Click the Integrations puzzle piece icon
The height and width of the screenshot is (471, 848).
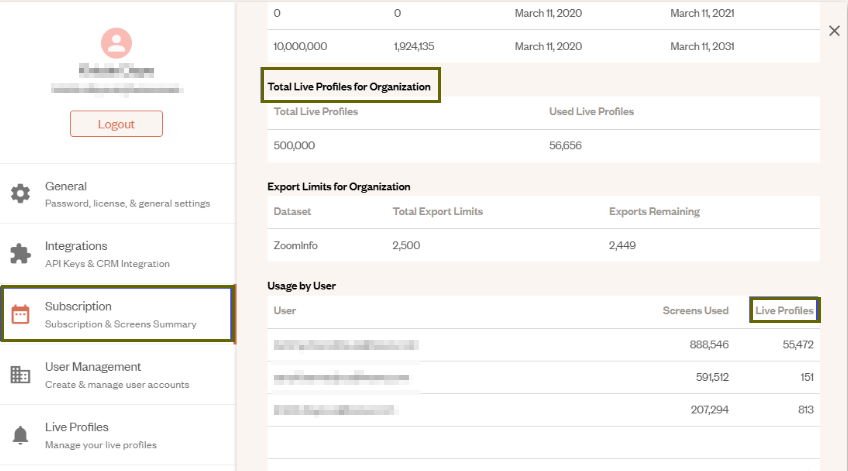(x=20, y=254)
